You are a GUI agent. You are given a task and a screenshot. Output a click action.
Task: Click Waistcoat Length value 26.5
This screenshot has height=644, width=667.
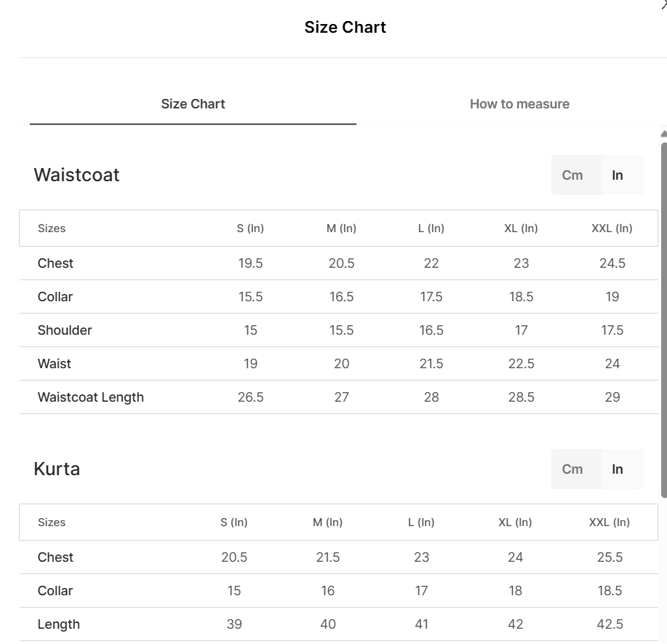click(x=250, y=397)
